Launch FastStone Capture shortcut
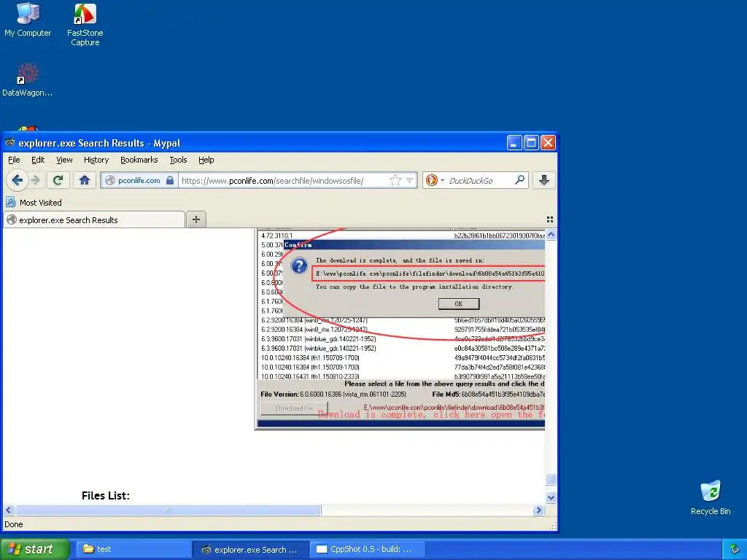This screenshot has width=747, height=560. click(x=85, y=25)
